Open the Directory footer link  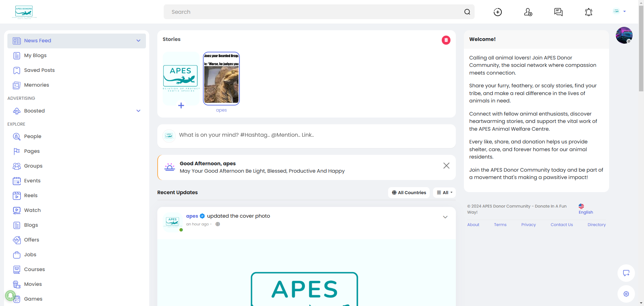pos(596,225)
